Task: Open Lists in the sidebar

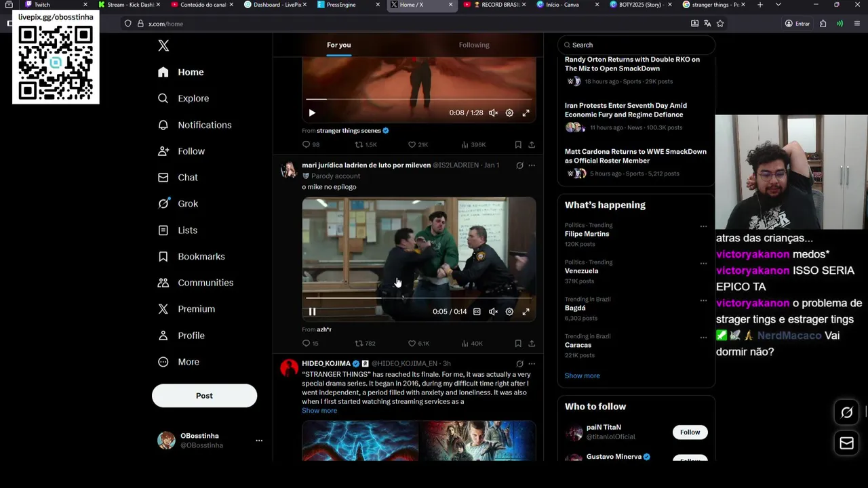Action: pos(178,230)
